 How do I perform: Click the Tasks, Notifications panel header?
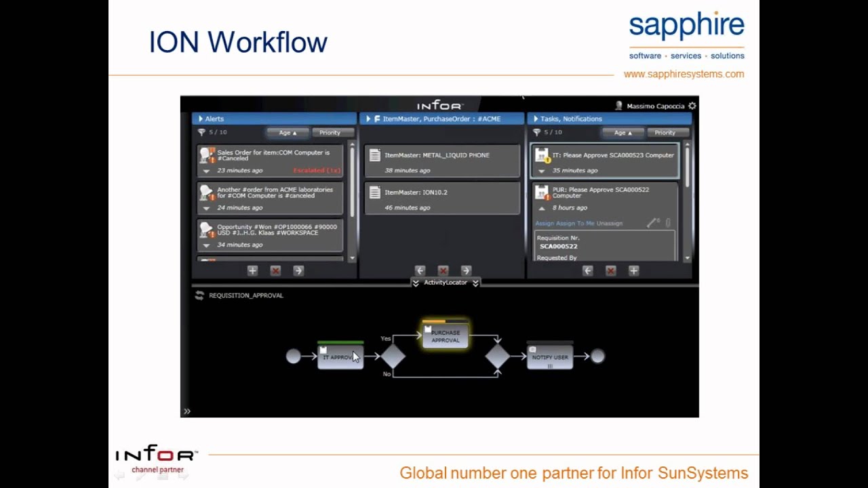click(610, 119)
